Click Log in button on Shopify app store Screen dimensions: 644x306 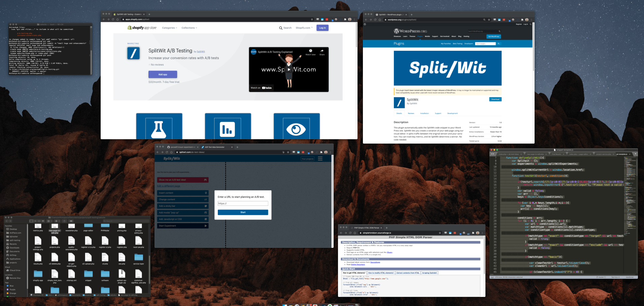click(x=323, y=28)
